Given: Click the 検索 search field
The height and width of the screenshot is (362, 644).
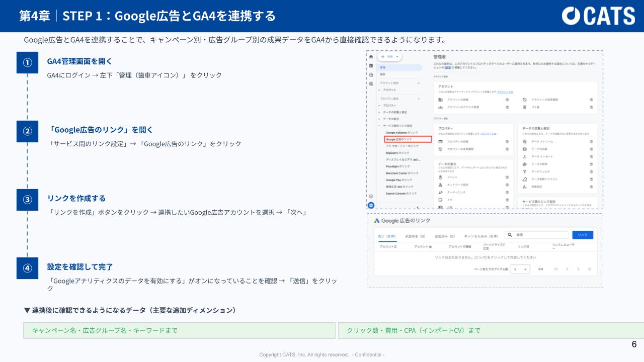Looking at the screenshot, I should [x=537, y=235].
